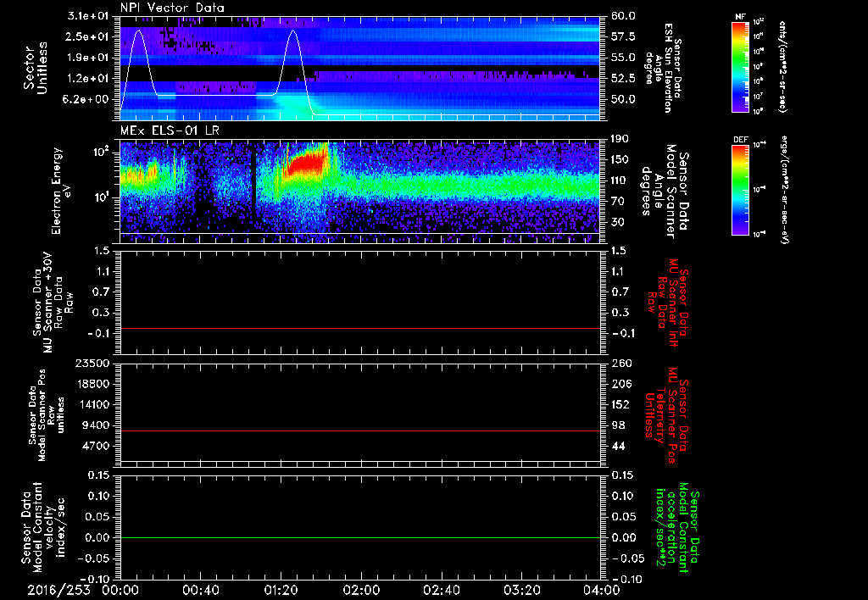Click the 03:20 time tick label
868x600 pixels.
pyautogui.click(x=521, y=590)
